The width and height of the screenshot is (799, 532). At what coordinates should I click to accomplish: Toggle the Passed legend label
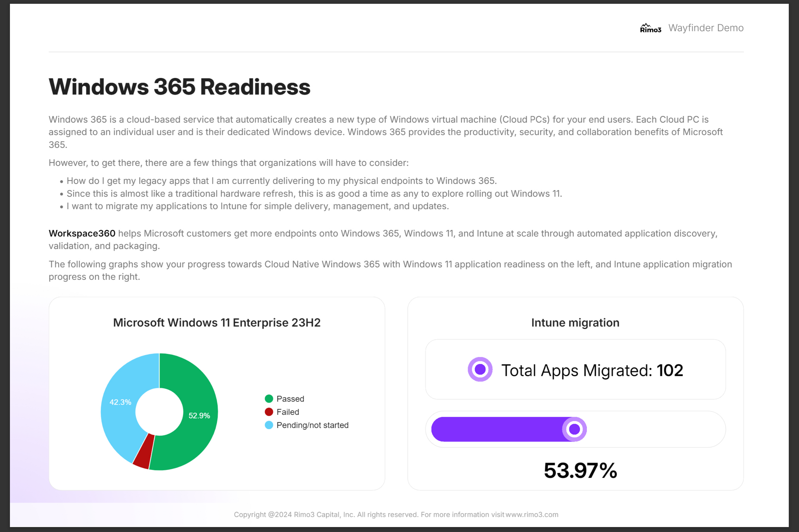290,399
